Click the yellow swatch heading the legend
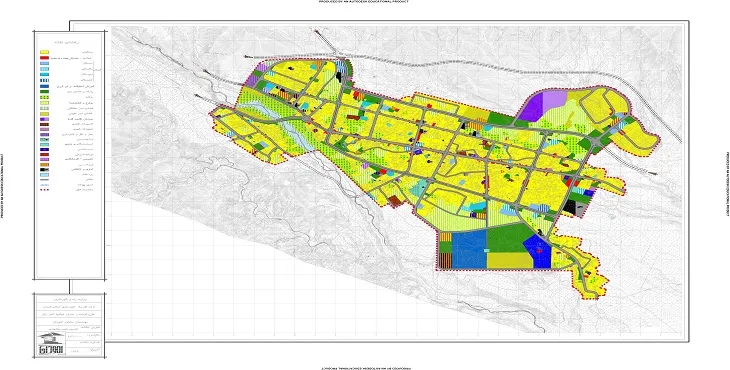 (45, 52)
